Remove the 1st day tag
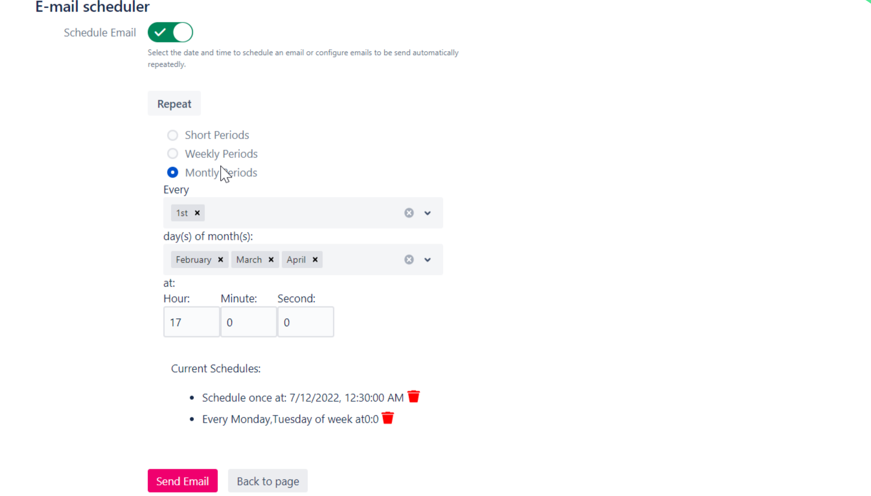This screenshot has width=871, height=496. [x=197, y=213]
